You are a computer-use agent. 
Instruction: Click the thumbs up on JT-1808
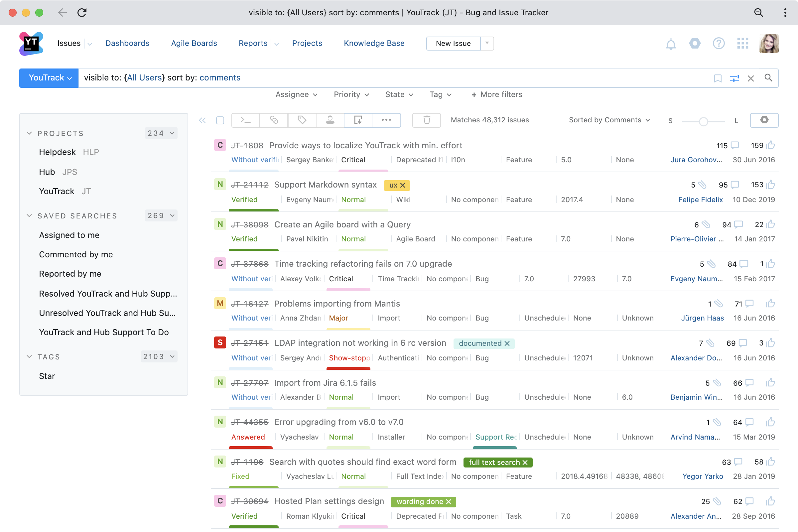[x=770, y=145]
